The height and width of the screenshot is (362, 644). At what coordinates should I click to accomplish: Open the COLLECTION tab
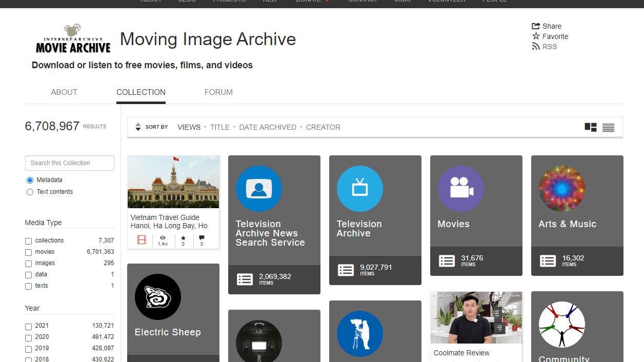click(x=141, y=92)
